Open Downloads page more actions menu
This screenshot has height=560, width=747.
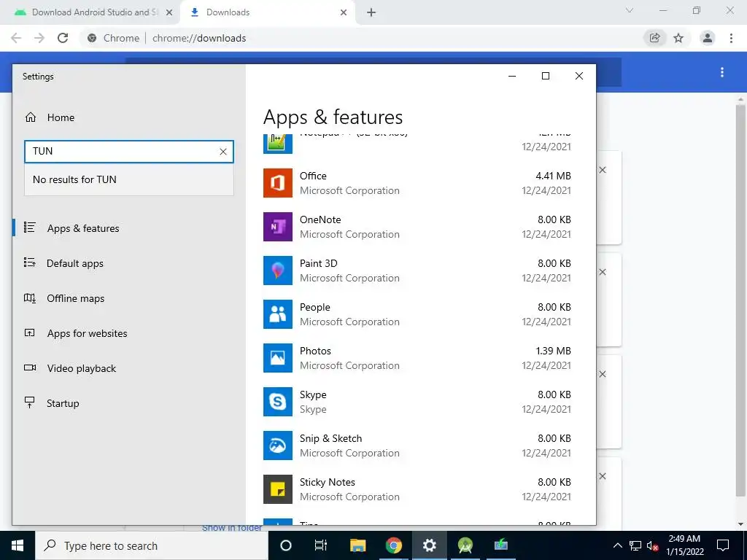tap(722, 72)
